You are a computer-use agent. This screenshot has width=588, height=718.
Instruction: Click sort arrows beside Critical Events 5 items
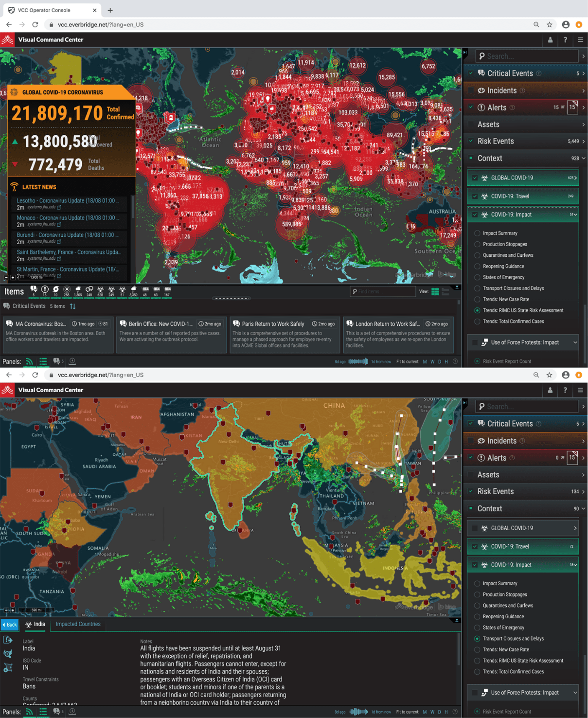[72, 306]
